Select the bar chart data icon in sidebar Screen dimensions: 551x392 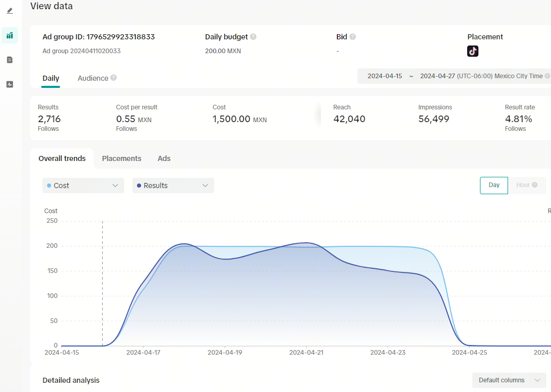(x=10, y=35)
